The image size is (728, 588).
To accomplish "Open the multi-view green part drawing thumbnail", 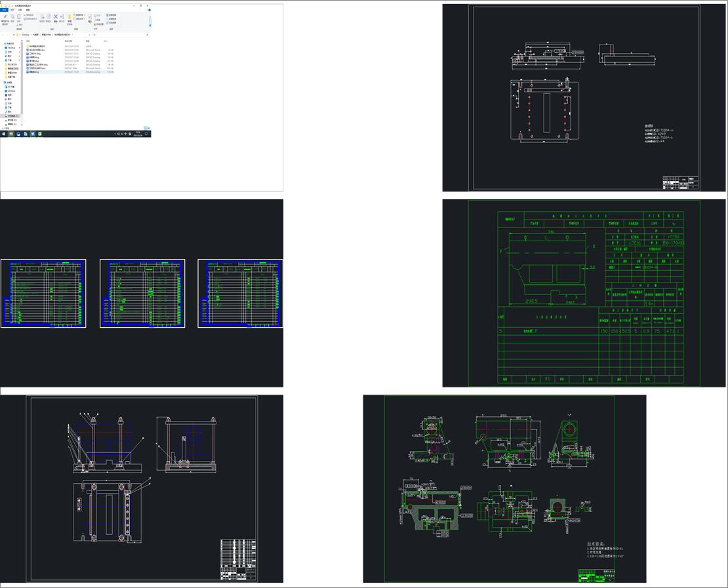I will pos(504,488).
